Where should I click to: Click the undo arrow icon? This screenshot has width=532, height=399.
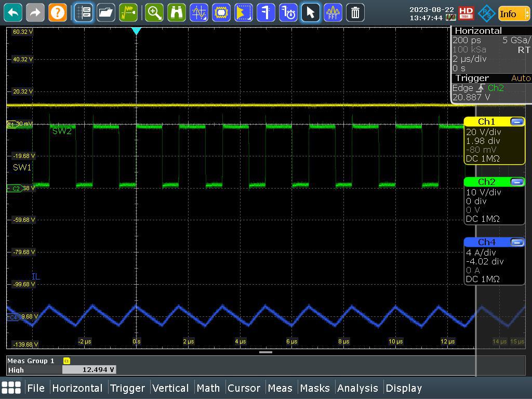(x=12, y=12)
